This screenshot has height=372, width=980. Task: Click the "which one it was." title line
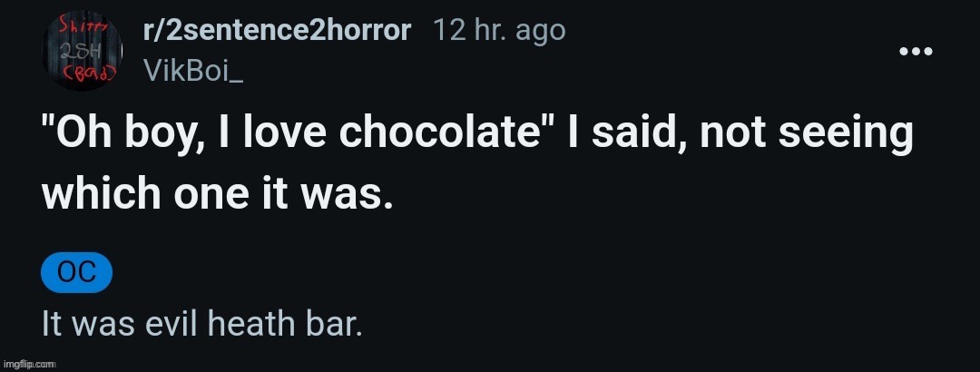click(x=218, y=196)
